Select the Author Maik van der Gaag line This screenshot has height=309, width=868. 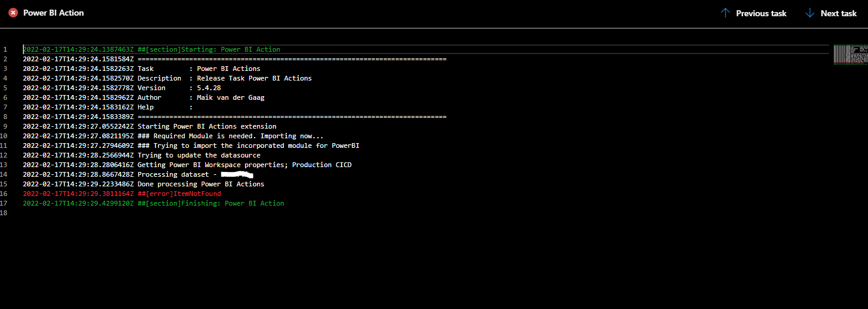pos(143,97)
